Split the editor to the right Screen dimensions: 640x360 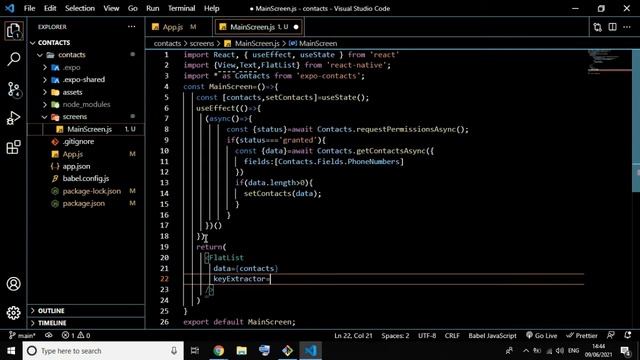pos(612,27)
